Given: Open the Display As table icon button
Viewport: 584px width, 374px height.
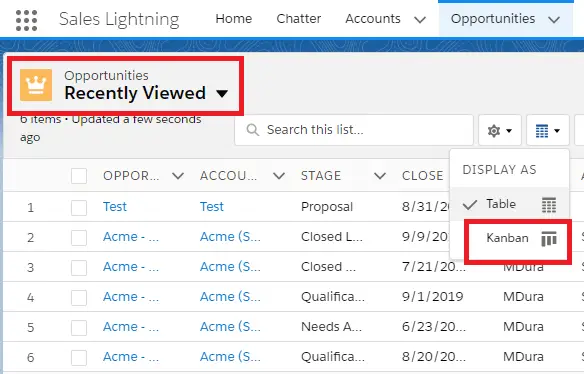Looking at the screenshot, I should point(548,130).
